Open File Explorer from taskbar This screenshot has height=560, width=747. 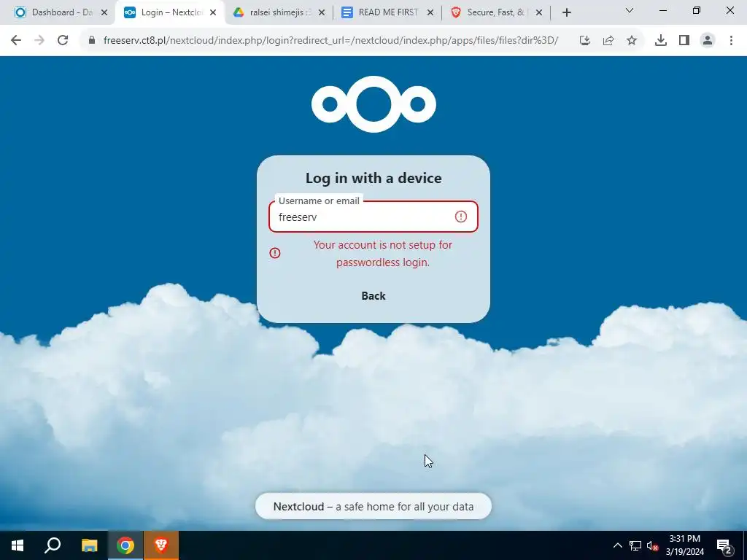[89, 545]
